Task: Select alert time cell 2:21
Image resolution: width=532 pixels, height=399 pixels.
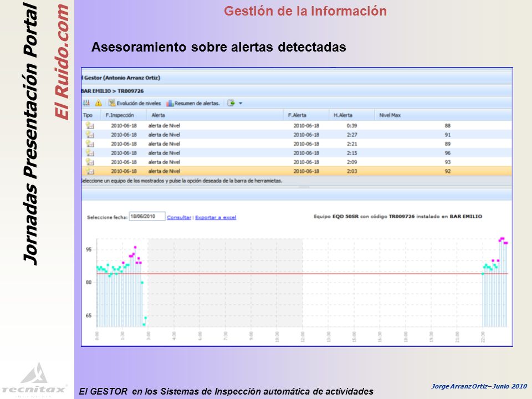Action: [x=351, y=144]
